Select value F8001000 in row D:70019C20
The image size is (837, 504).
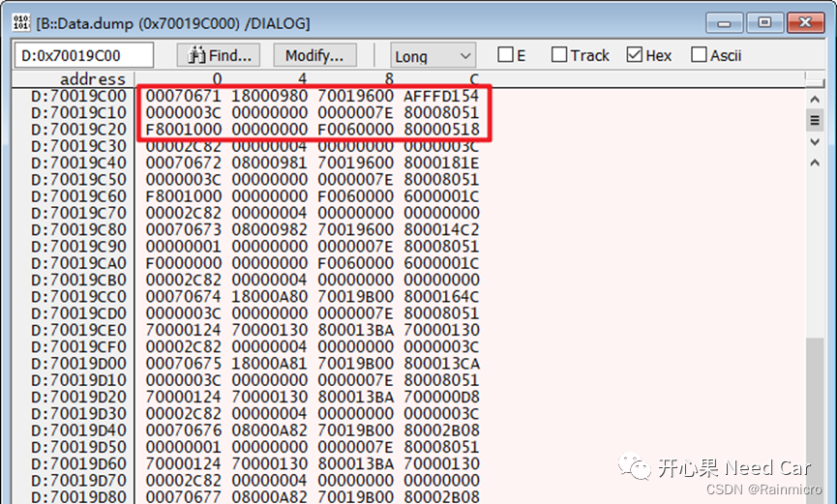click(184, 130)
